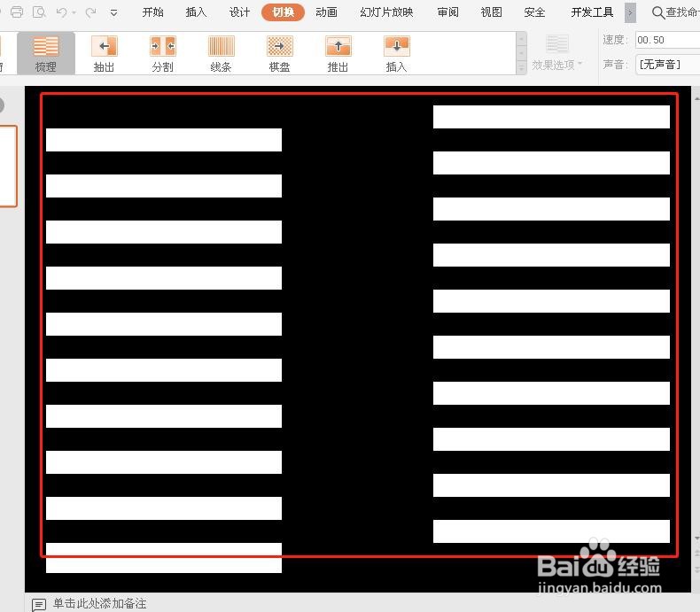Screen dimensions: 700x612
Task: Open print preview icon
Action: pyautogui.click(x=39, y=12)
